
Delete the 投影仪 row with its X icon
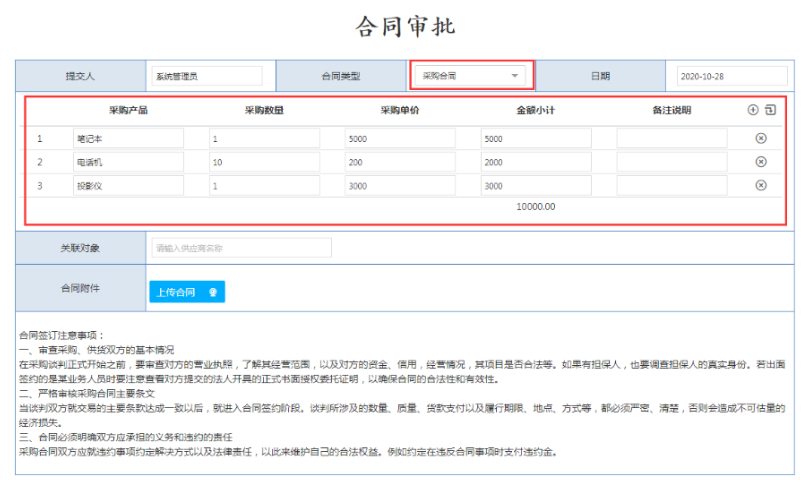[761, 185]
